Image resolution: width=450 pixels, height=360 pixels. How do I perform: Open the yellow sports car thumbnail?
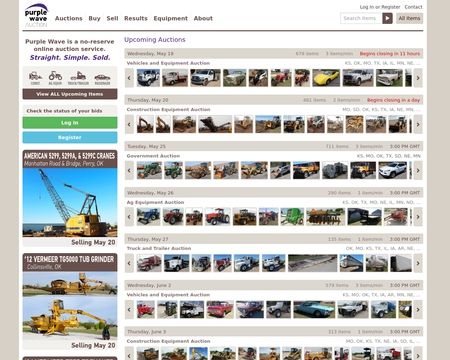(326, 78)
